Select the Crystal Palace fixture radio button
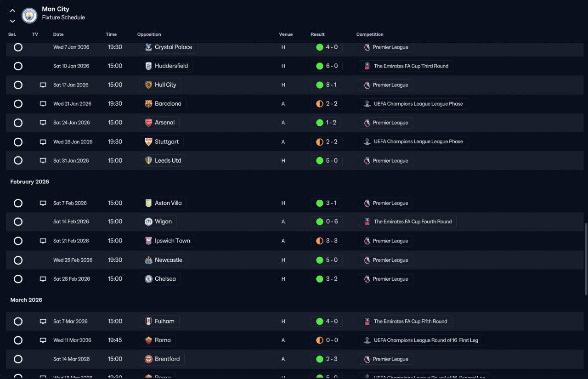Image resolution: width=588 pixels, height=379 pixels. click(18, 47)
